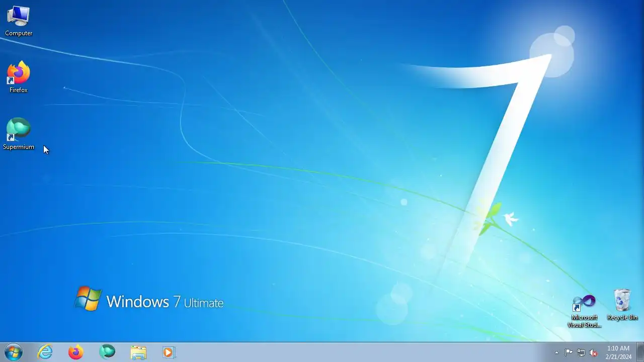Select the Supermium desktop shortcut
644x362 pixels.
pos(19,134)
